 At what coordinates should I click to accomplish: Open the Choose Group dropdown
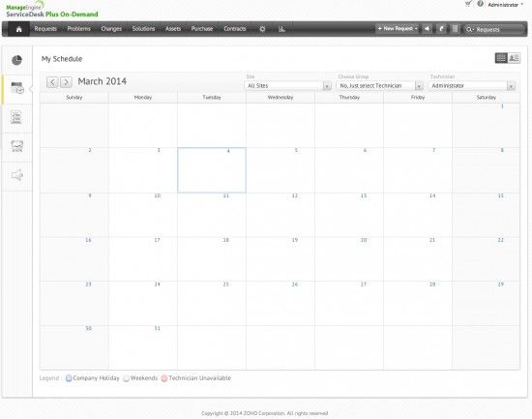pos(380,86)
